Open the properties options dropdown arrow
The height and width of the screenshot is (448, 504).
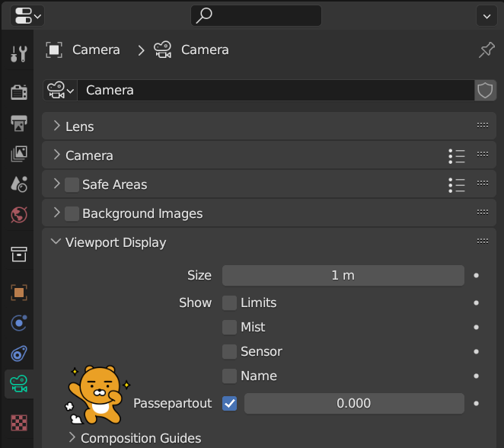click(486, 16)
